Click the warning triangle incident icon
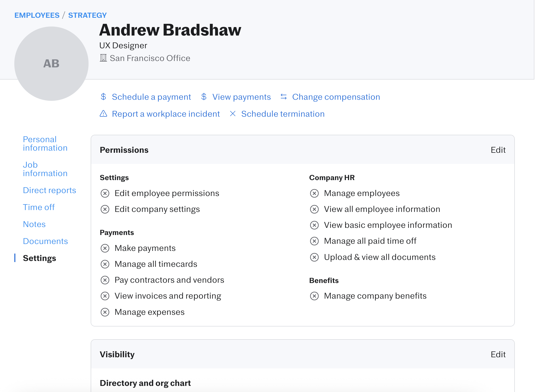 click(103, 114)
